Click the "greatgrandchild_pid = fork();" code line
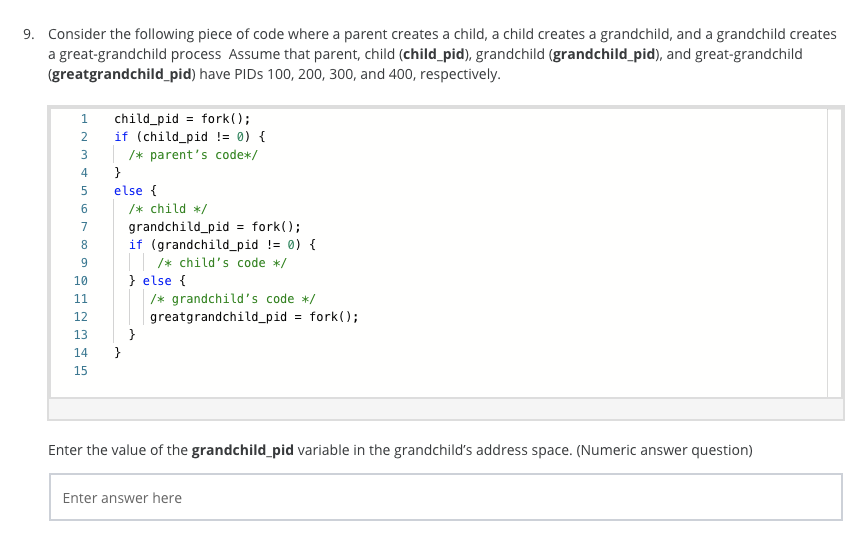 (254, 317)
